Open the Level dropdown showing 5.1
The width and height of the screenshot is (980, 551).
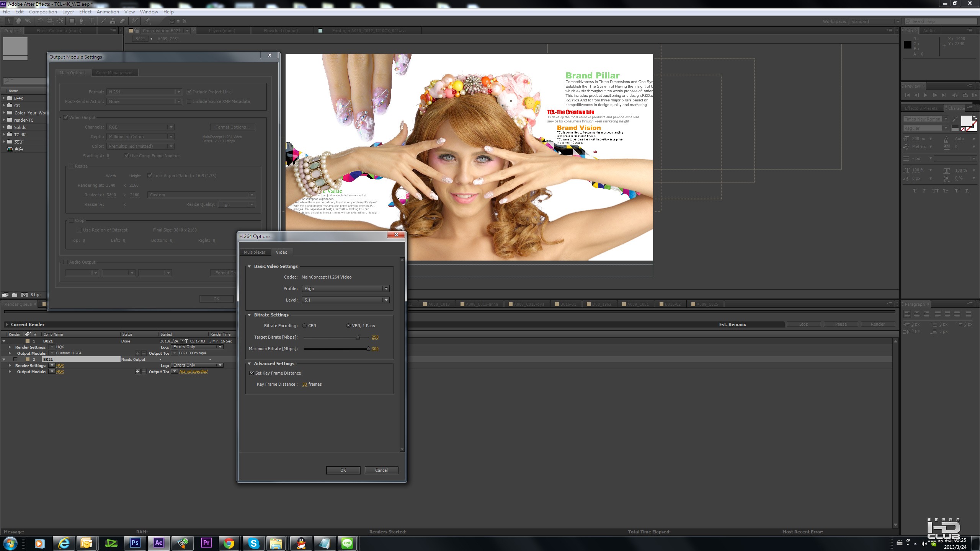click(345, 300)
